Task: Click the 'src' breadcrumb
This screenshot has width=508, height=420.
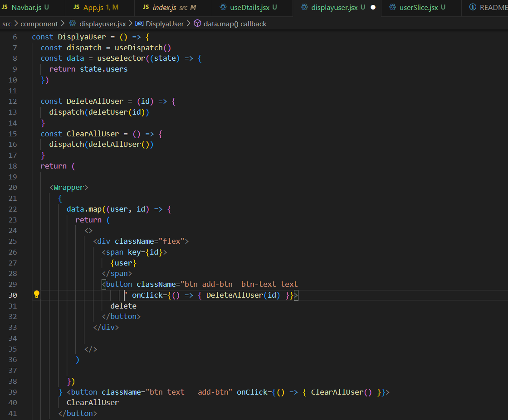Action: click(7, 24)
